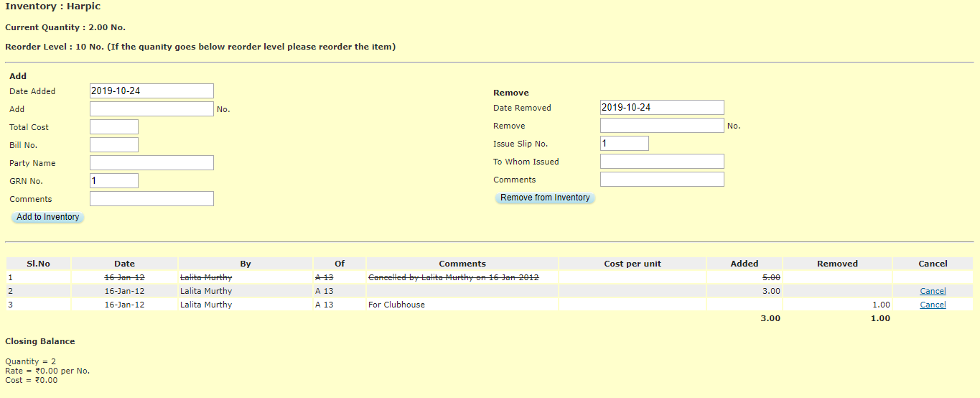Click the Issue Slip No. field
Image resolution: width=980 pixels, height=398 pixels.
click(x=625, y=144)
